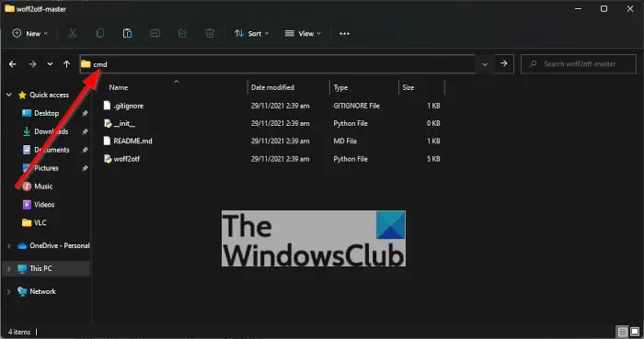Open recent locations chevron

[x=50, y=64]
